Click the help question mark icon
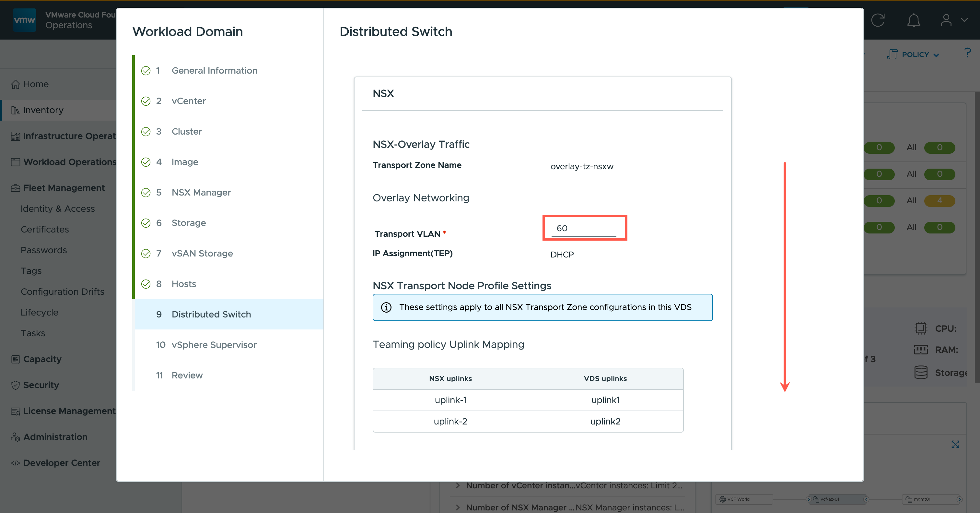The width and height of the screenshot is (980, 513). coord(967,53)
